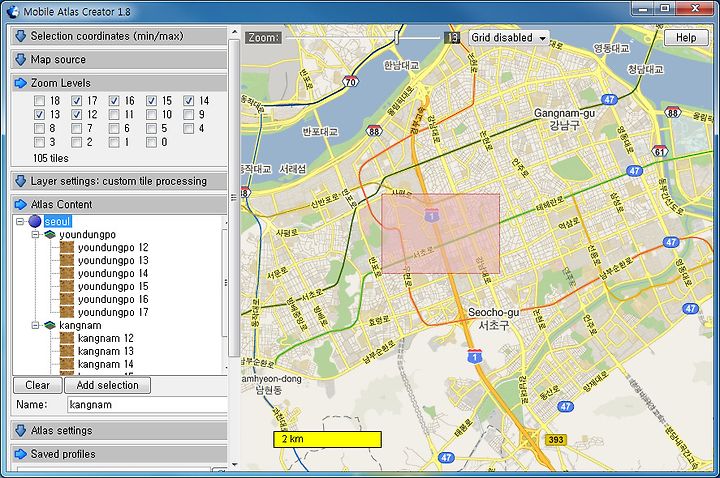Click the youndungpo 13 map tile icon

67,260
